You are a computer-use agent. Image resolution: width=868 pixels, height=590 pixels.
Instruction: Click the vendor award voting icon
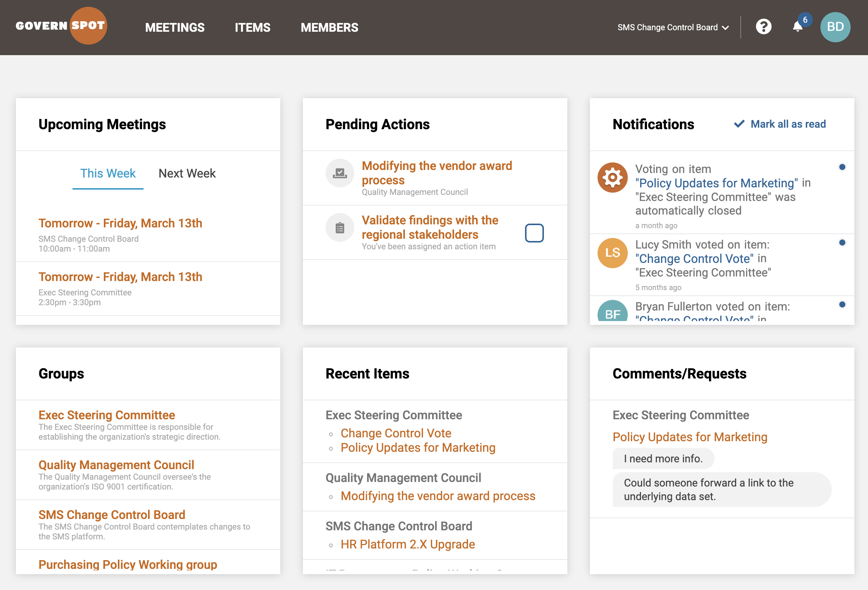pyautogui.click(x=340, y=173)
